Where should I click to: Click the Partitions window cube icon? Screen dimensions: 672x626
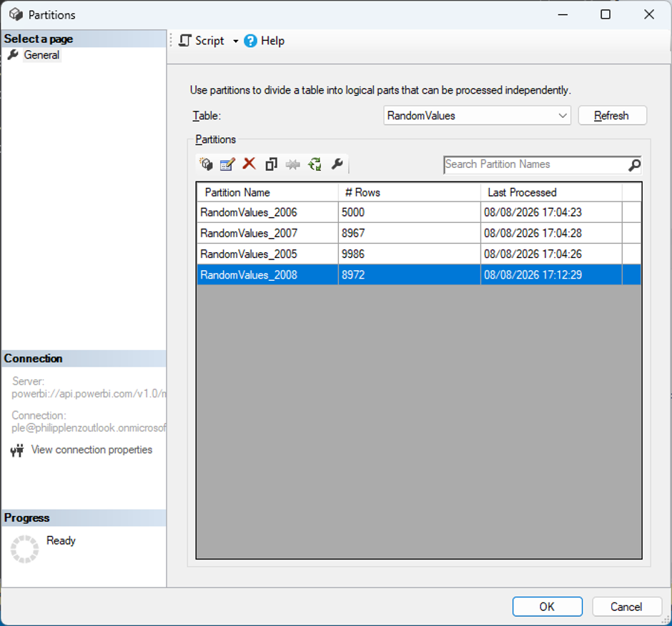(x=16, y=14)
